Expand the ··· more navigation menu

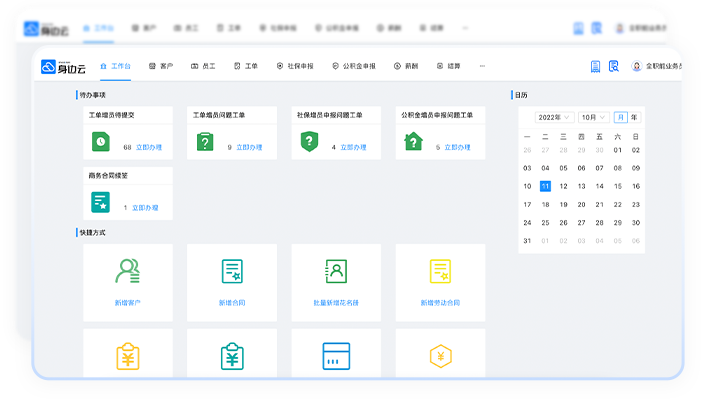482,66
